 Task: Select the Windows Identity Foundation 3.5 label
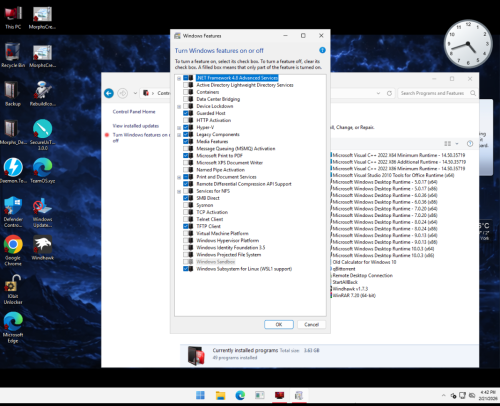pyautogui.click(x=231, y=248)
